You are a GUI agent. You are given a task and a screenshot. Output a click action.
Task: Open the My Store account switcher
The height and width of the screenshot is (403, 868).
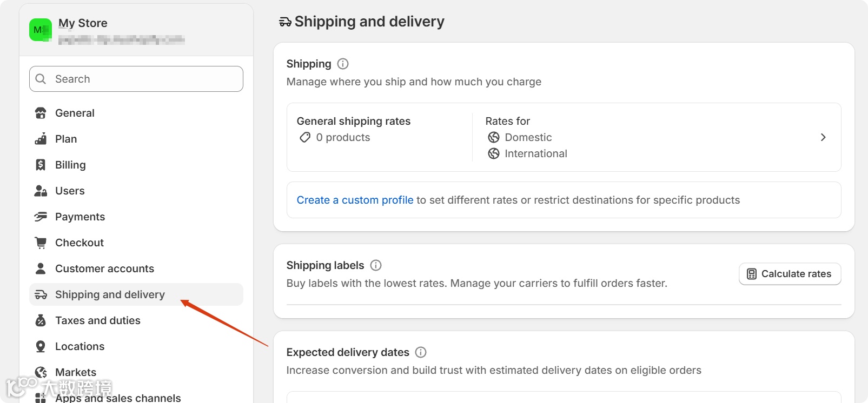click(108, 30)
